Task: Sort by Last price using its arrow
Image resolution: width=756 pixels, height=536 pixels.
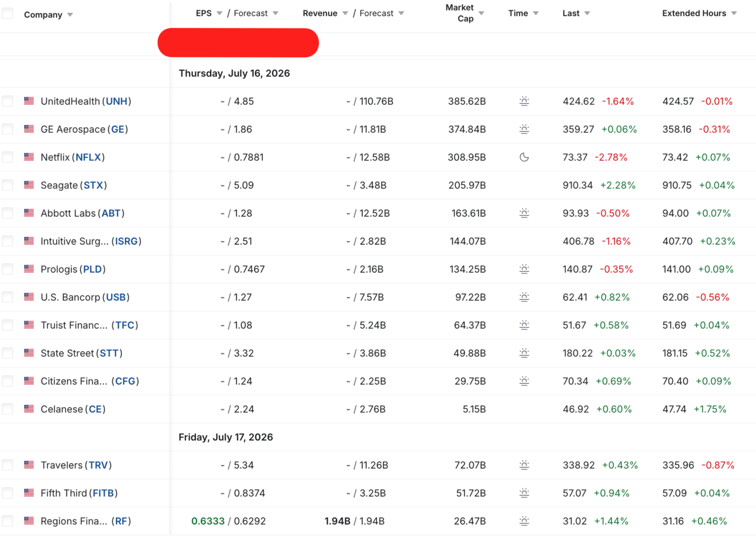Action: point(587,13)
